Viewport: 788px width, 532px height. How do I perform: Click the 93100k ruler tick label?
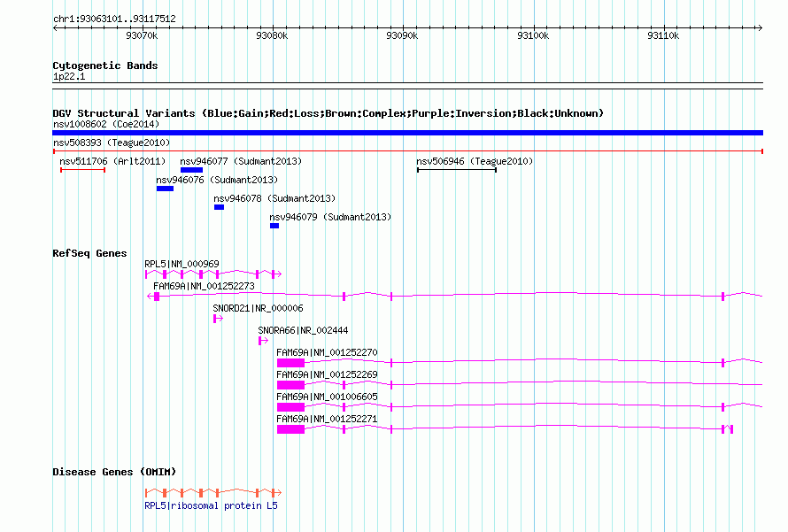point(533,35)
